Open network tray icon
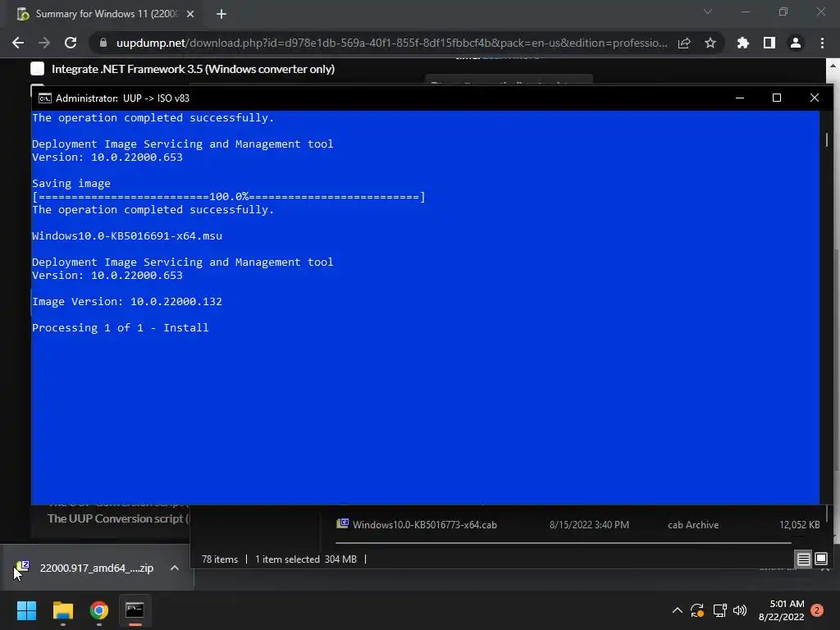Image resolution: width=840 pixels, height=630 pixels. [x=719, y=610]
